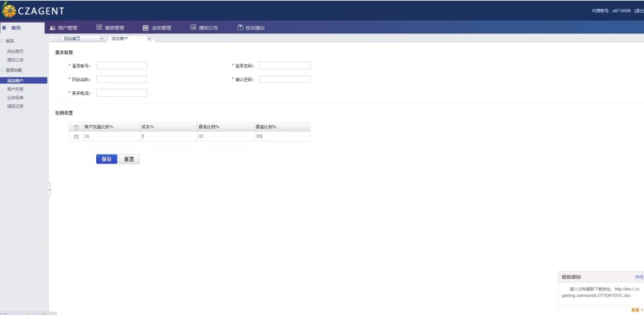Click 关闭 on the 最新通知 popup
The height and width of the screenshot is (315, 644).
coord(638,277)
